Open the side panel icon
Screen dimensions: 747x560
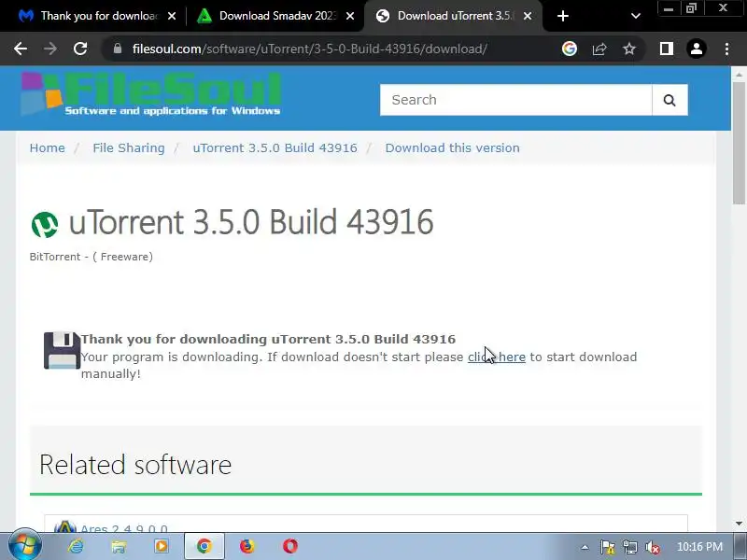667,49
